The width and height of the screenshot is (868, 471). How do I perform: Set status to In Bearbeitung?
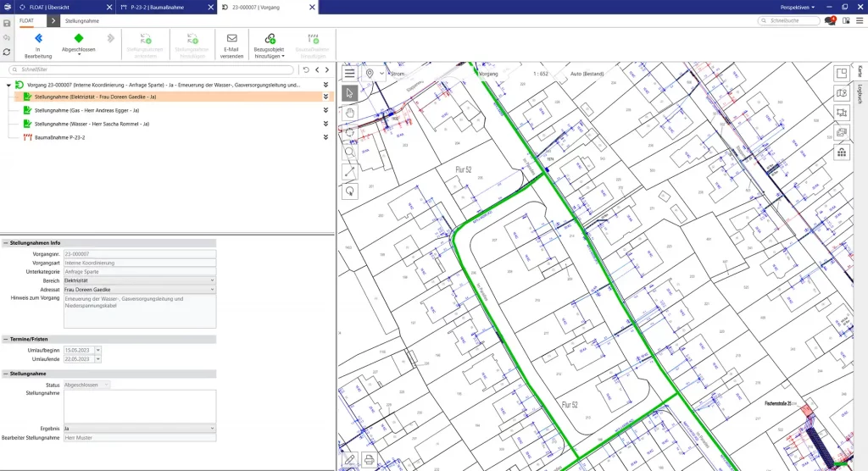38,44
